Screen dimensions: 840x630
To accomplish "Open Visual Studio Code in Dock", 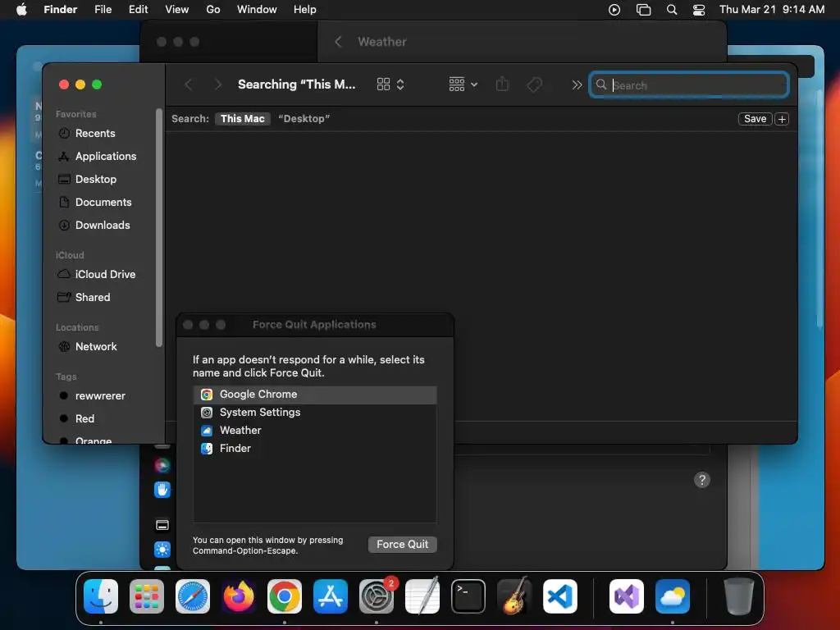I will [560, 596].
